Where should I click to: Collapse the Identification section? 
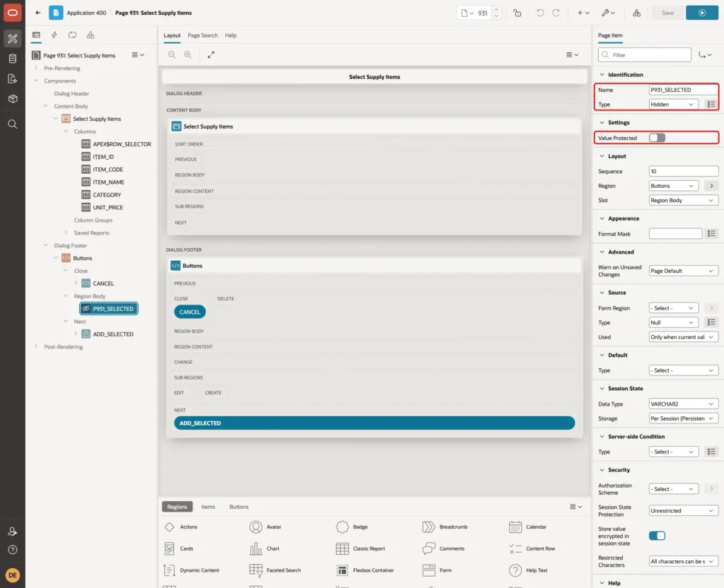tap(602, 75)
